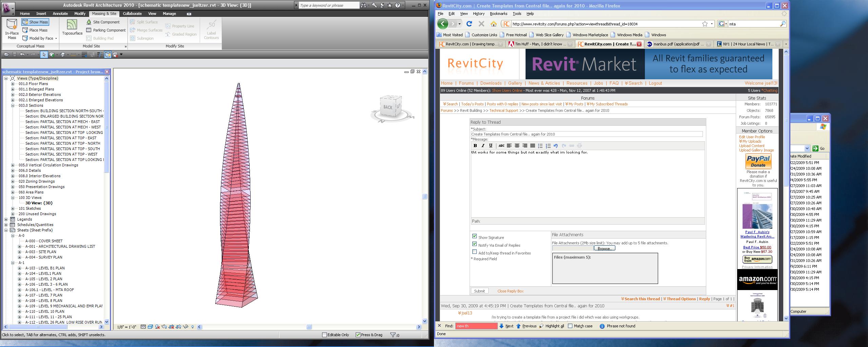The image size is (868, 347).
Task: Go to Firefox Home page icon
Action: (x=494, y=24)
